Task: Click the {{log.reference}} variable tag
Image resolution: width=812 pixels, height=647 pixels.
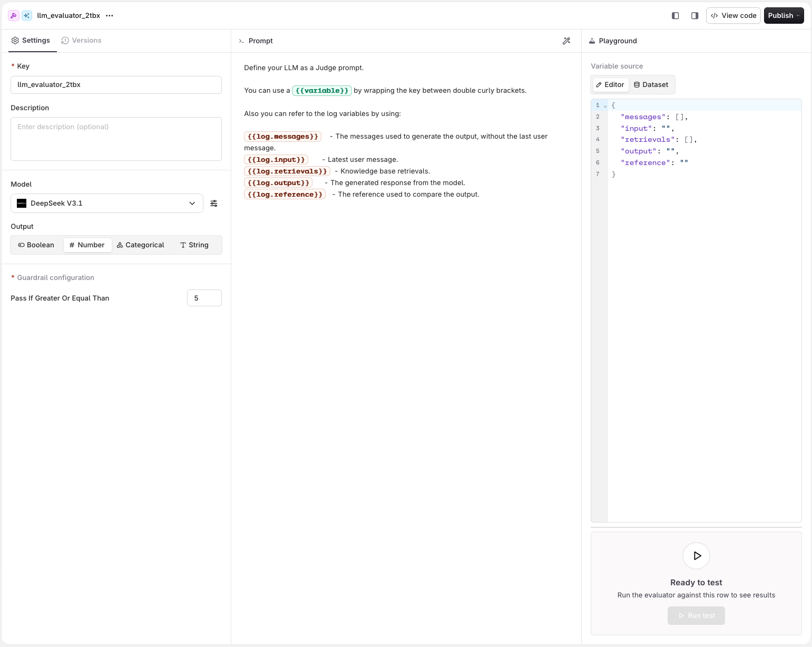Action: [x=285, y=195]
